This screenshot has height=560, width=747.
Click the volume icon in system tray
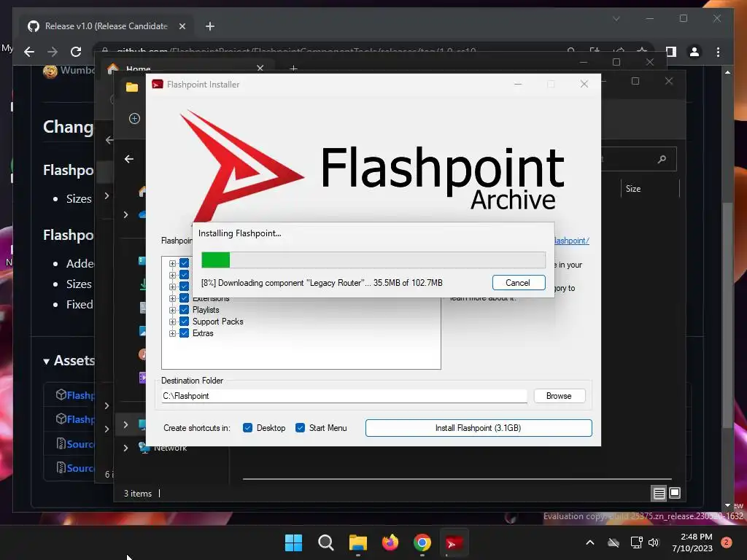tap(654, 542)
